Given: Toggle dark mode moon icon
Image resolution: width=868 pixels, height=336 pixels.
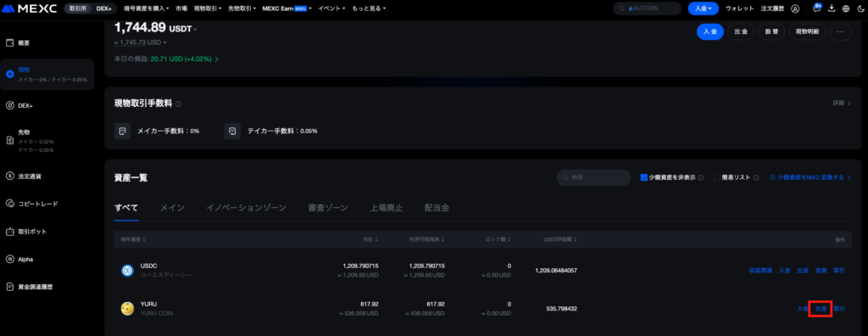Looking at the screenshot, I should tap(860, 8).
